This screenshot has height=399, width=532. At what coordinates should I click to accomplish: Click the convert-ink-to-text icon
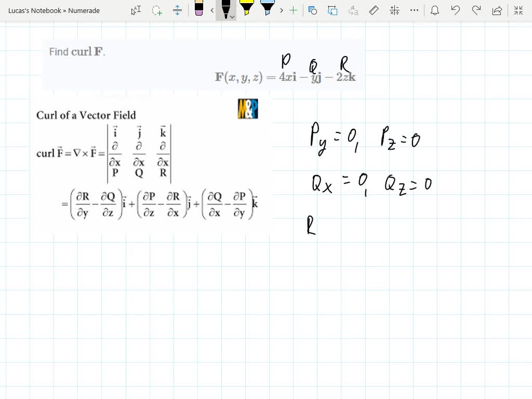[354, 10]
